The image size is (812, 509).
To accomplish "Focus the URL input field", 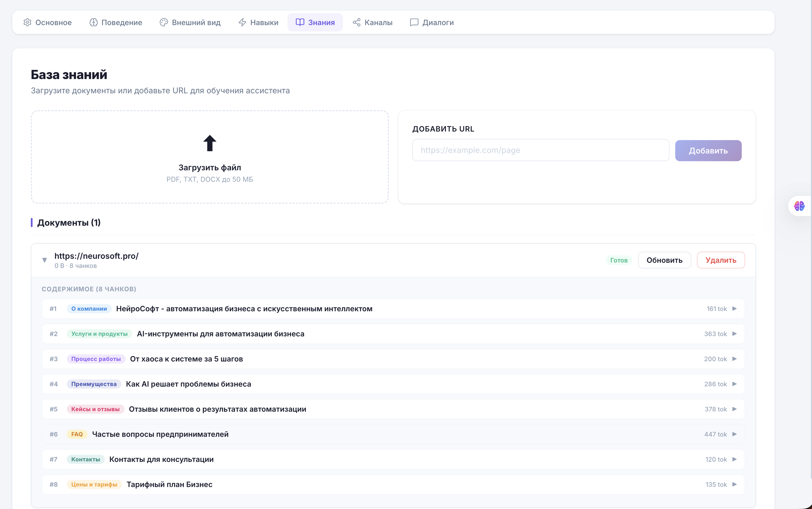I will 540,150.
